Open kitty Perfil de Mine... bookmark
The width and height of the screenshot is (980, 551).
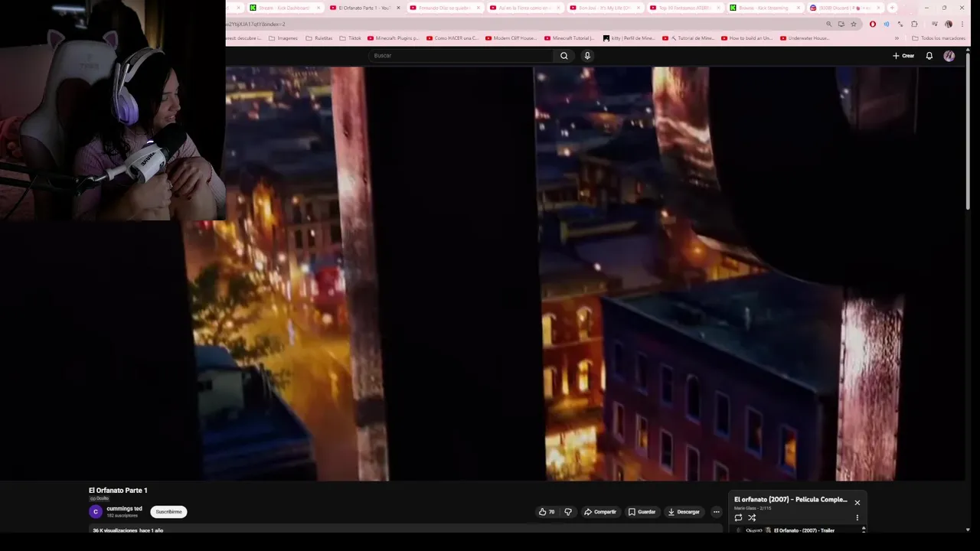pos(629,38)
